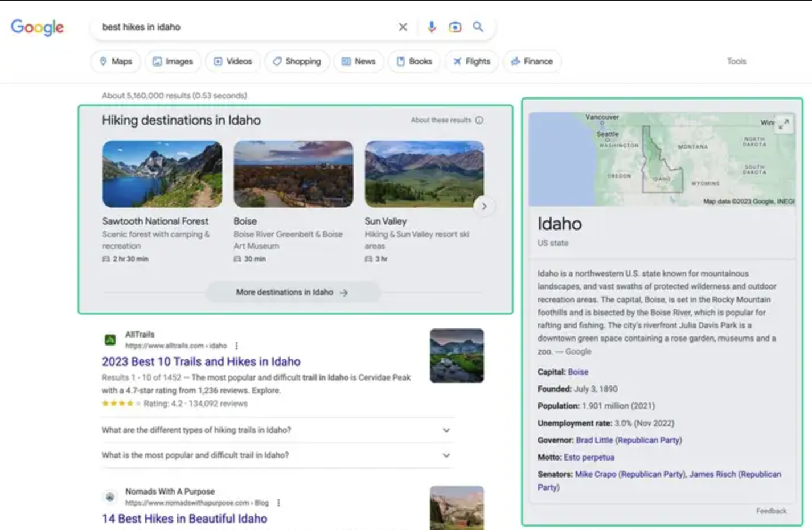Click More destinations in Idaho button
Screen dimensions: 812x530
tap(292, 292)
